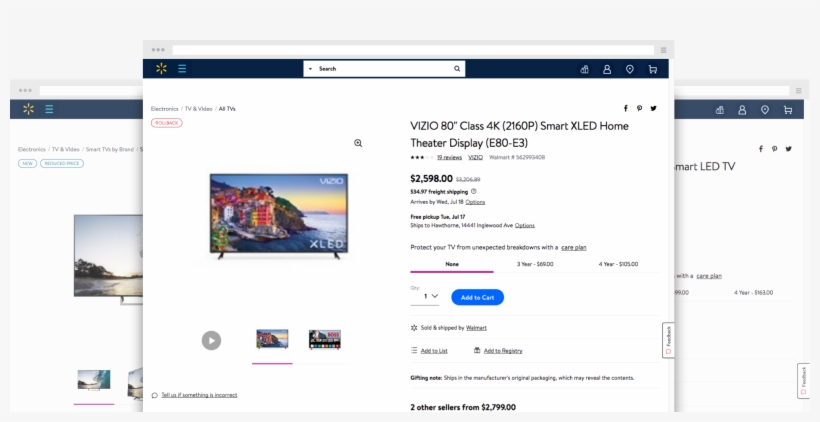
Task: Click the Add to Registry gift icon
Action: point(477,350)
